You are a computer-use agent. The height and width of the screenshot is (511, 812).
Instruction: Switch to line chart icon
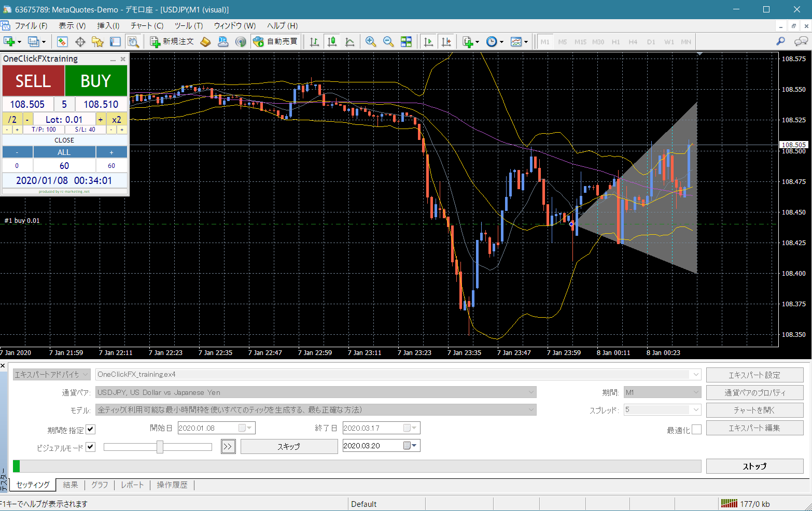tap(350, 42)
